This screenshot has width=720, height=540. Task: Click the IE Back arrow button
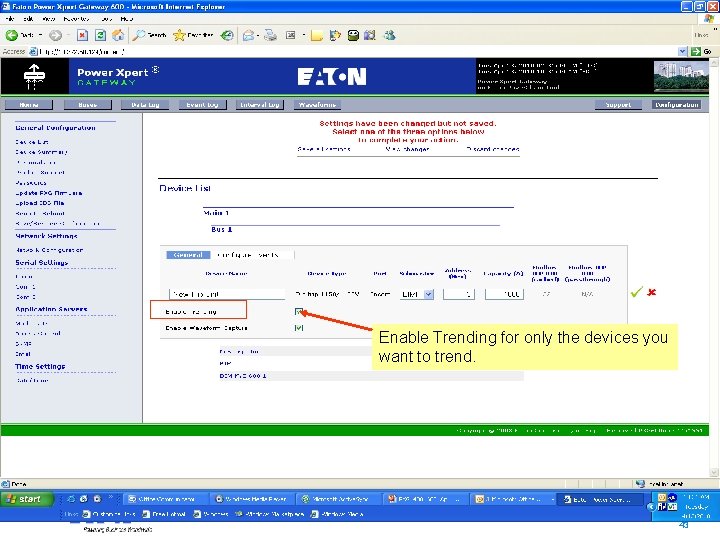pyautogui.click(x=12, y=35)
